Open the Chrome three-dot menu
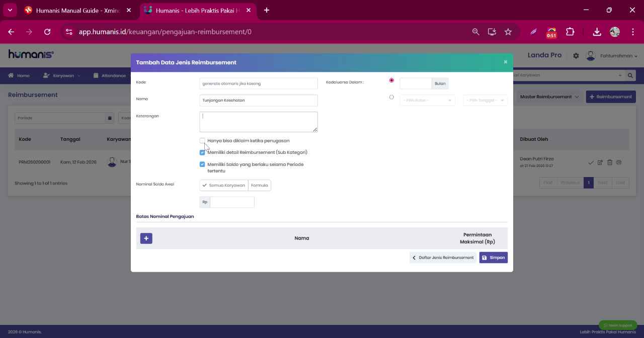644x338 pixels. click(632, 32)
